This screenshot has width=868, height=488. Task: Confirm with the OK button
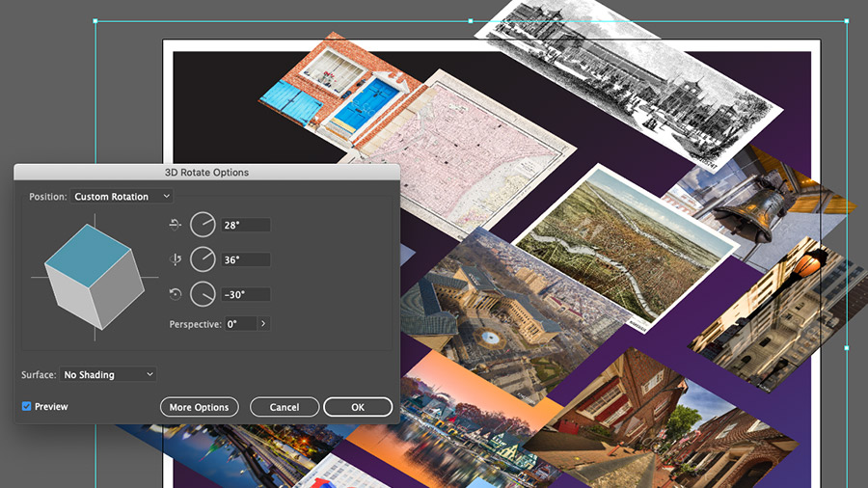(358, 407)
